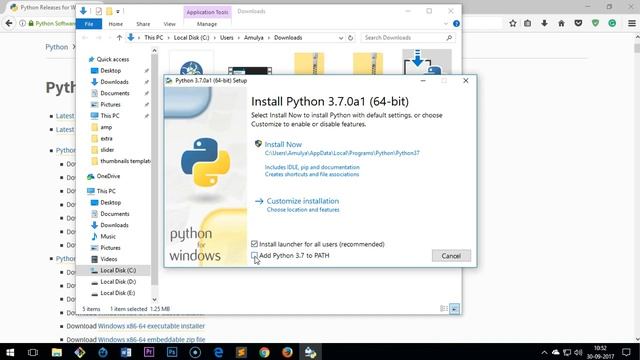Open Firefox downloads arrow icon
This screenshot has height=360, width=640.
coord(544,24)
